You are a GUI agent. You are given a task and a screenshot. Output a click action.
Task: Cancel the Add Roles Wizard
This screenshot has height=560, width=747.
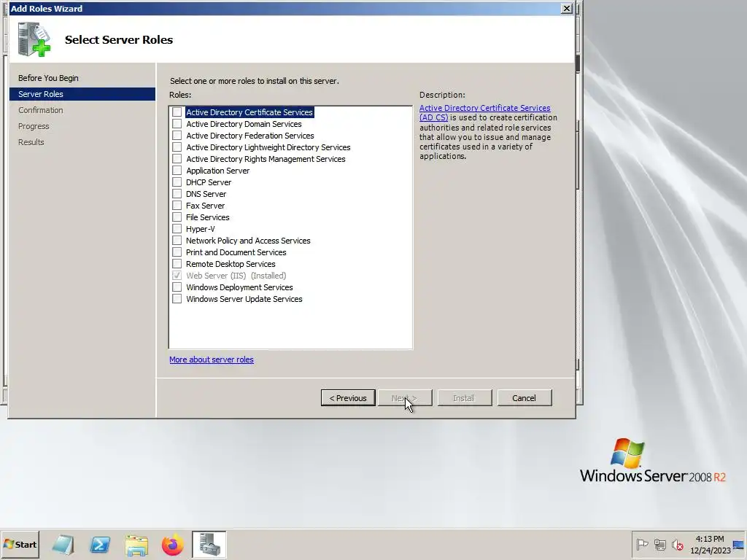(x=524, y=397)
